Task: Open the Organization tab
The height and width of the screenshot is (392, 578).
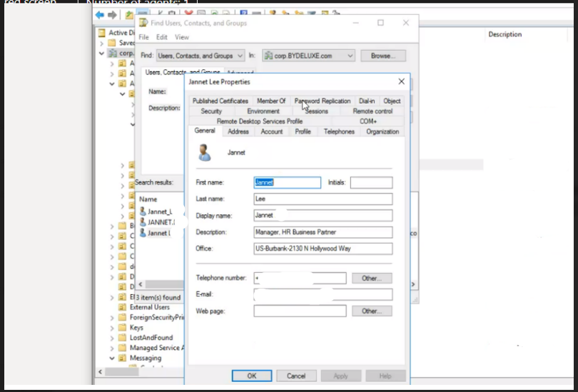Action: click(x=382, y=131)
